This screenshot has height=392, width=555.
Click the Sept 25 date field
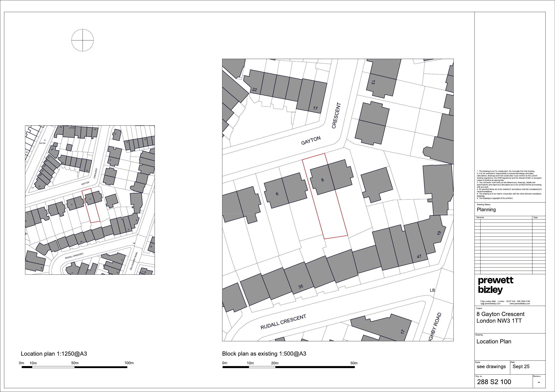(x=521, y=367)
